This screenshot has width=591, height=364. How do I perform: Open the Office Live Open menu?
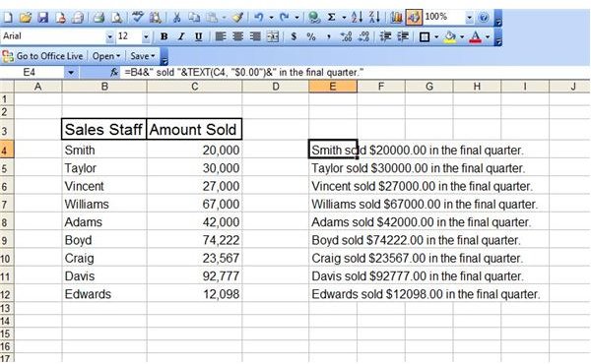pyautogui.click(x=106, y=56)
